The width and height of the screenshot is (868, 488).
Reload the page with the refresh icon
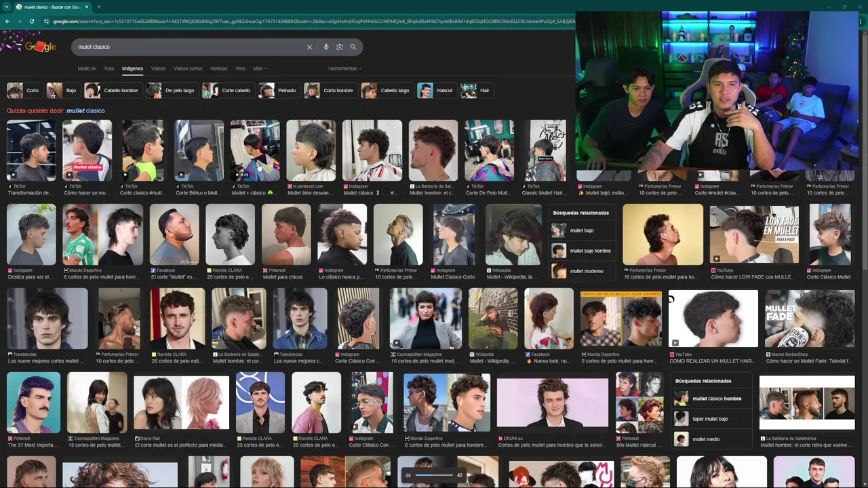32,21
